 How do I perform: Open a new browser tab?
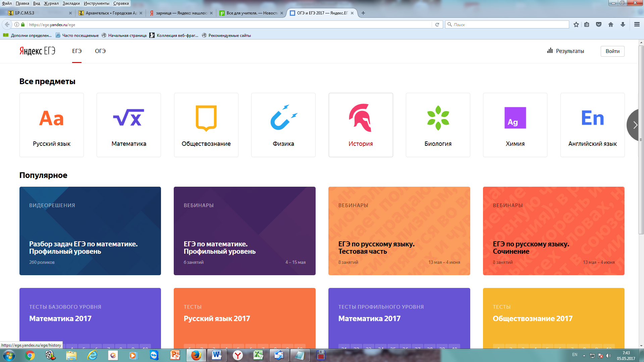(x=363, y=13)
